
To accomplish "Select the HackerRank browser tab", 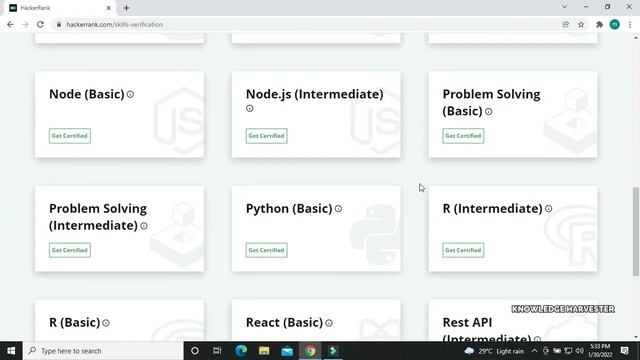I will (59, 8).
